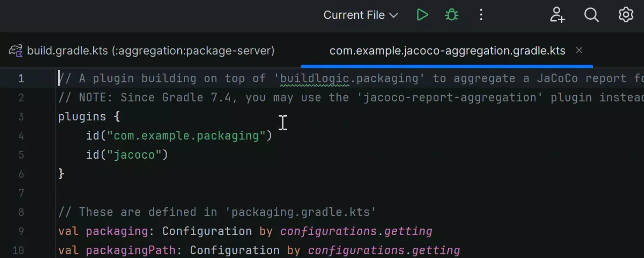Image resolution: width=644 pixels, height=258 pixels.
Task: Open IDE settings with the gear icon
Action: tap(626, 15)
